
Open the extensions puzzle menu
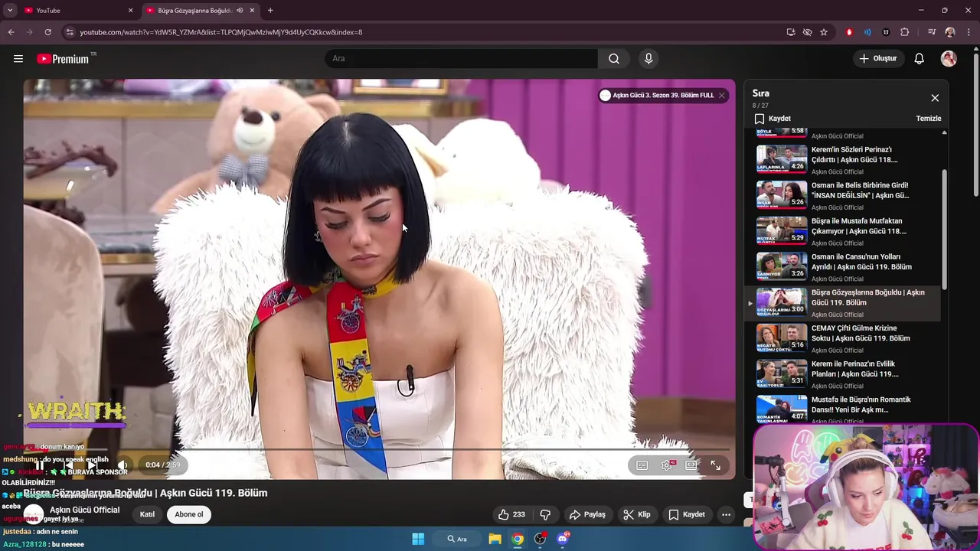click(904, 32)
